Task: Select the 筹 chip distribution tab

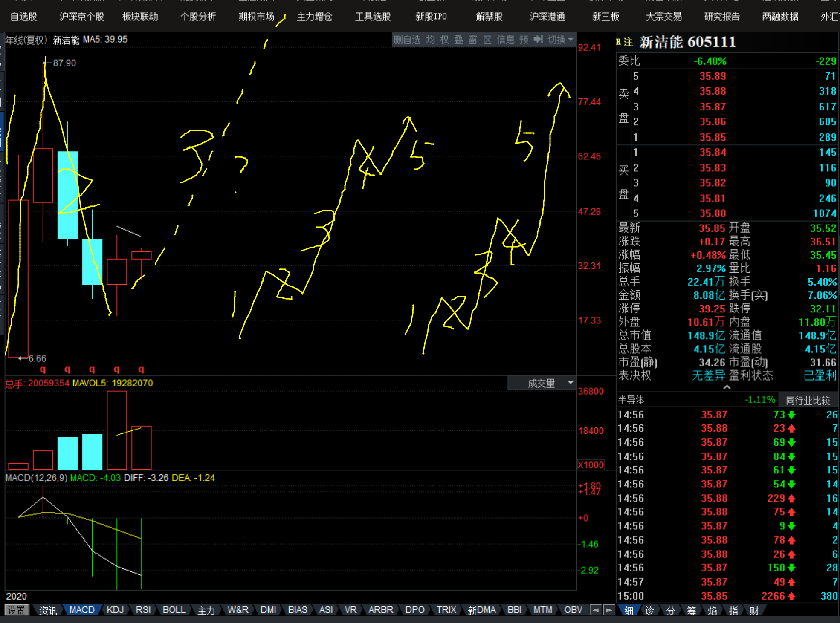Action: [x=692, y=610]
